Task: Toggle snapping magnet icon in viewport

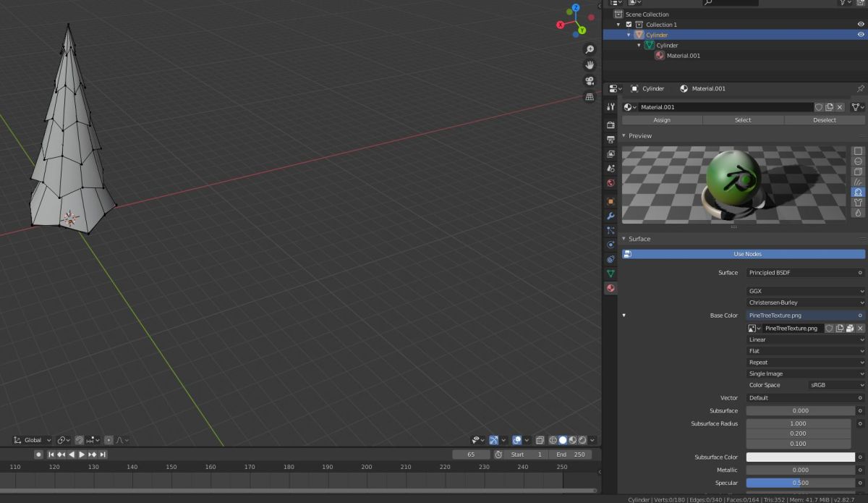Action: coord(79,440)
